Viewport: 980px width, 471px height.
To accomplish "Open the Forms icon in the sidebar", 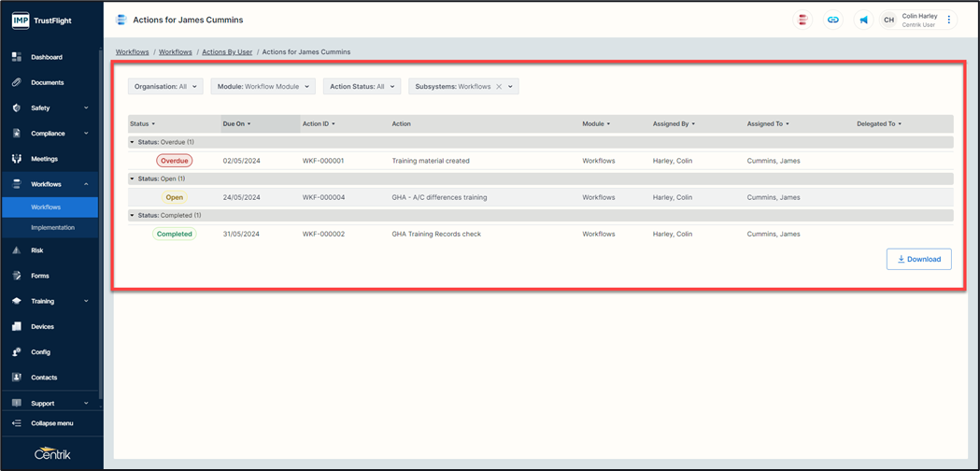I will point(17,276).
